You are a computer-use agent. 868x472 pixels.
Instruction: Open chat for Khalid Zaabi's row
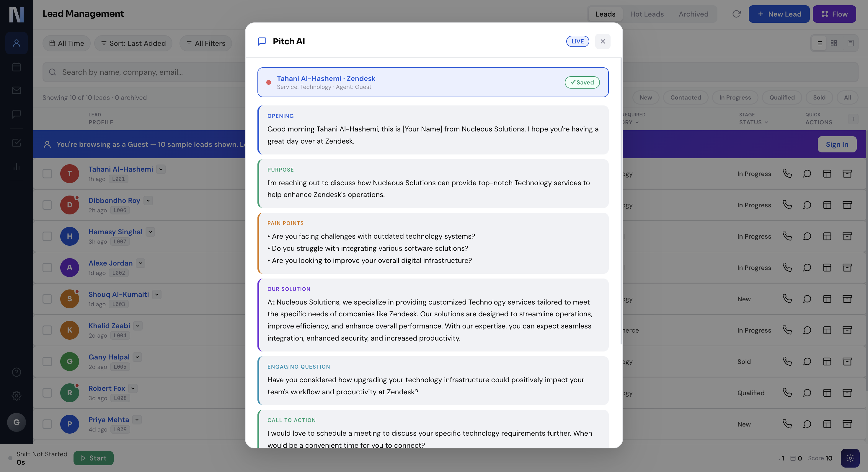coord(807,331)
